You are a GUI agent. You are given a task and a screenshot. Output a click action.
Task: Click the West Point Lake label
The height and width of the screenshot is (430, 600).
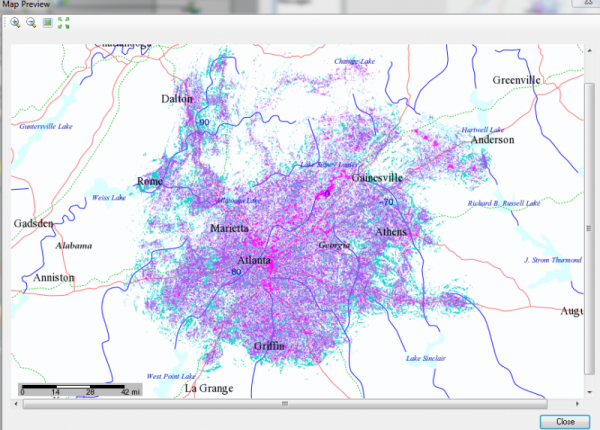tap(171, 376)
